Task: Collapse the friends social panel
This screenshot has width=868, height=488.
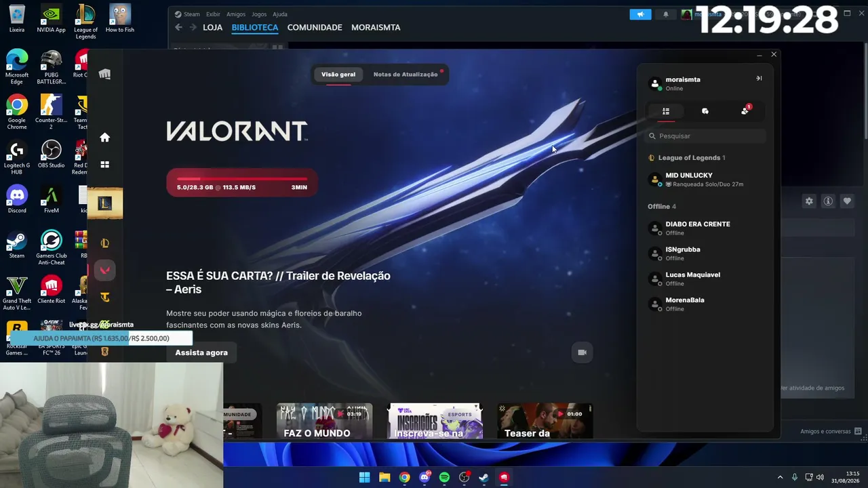Action: coord(759,78)
